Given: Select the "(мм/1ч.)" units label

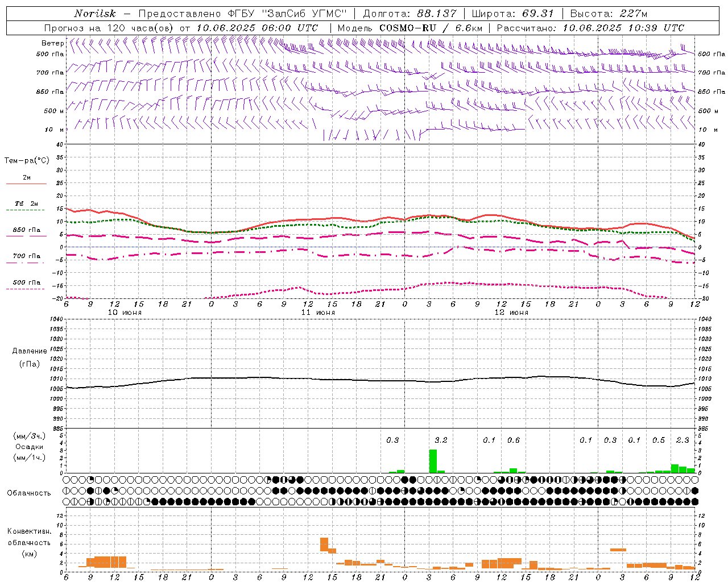Looking at the screenshot, I should 29,458.
